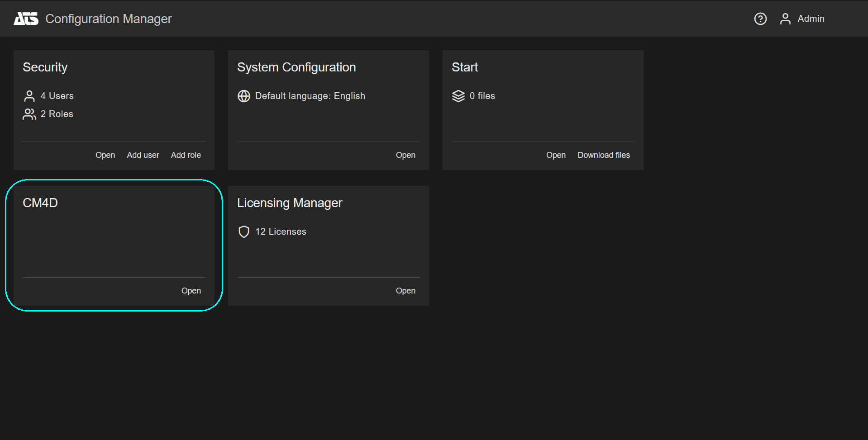This screenshot has height=440, width=868.
Task: Click the Admin username label
Action: (811, 19)
